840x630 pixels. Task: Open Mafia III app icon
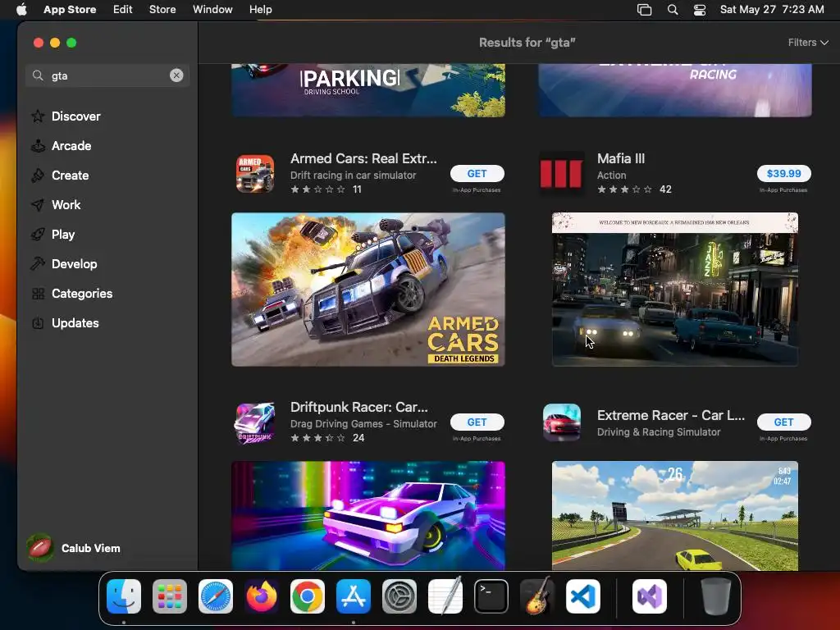coord(561,174)
